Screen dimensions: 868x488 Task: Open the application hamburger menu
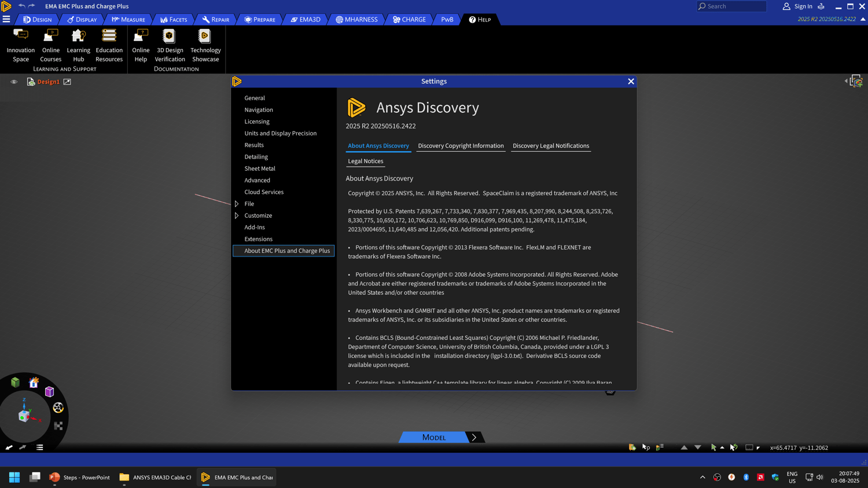point(6,19)
